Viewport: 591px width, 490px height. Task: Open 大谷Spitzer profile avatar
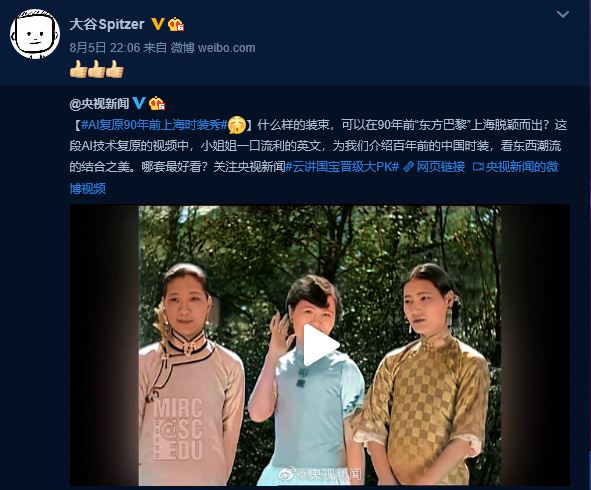tap(35, 34)
